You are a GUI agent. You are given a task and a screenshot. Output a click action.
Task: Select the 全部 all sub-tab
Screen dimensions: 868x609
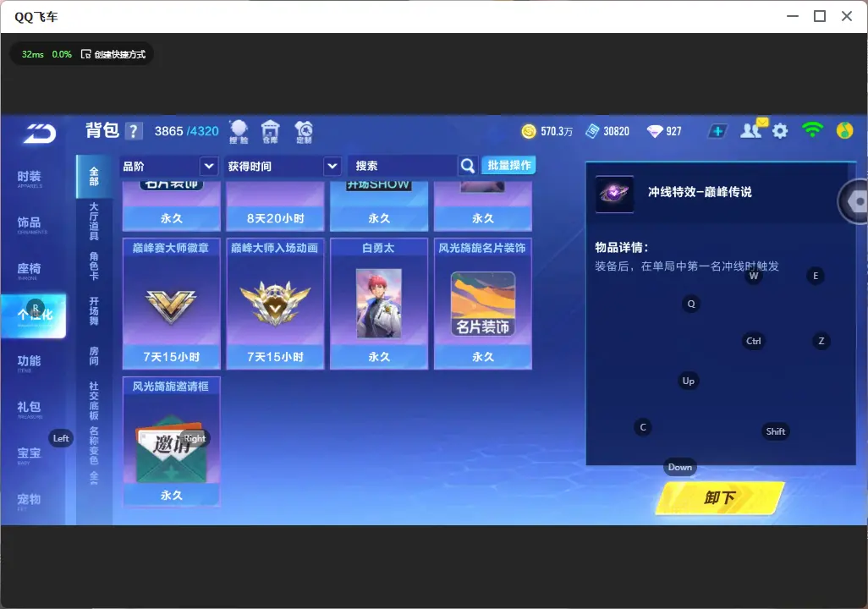[94, 177]
